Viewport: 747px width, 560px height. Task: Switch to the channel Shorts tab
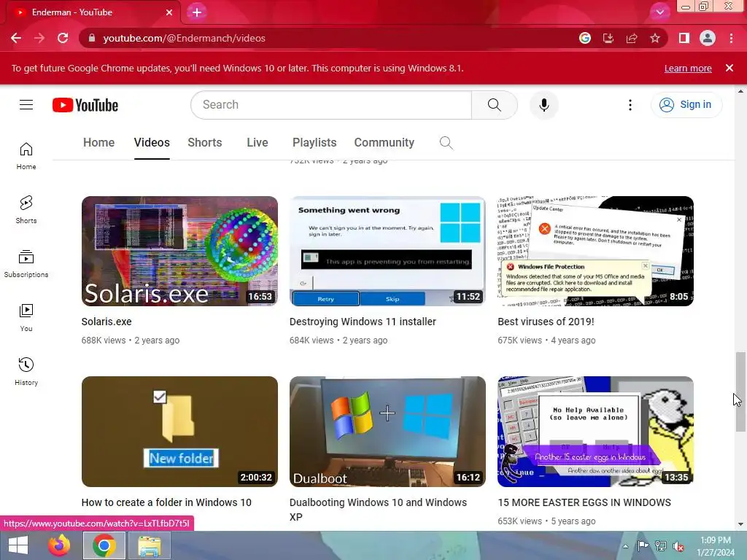(x=205, y=142)
